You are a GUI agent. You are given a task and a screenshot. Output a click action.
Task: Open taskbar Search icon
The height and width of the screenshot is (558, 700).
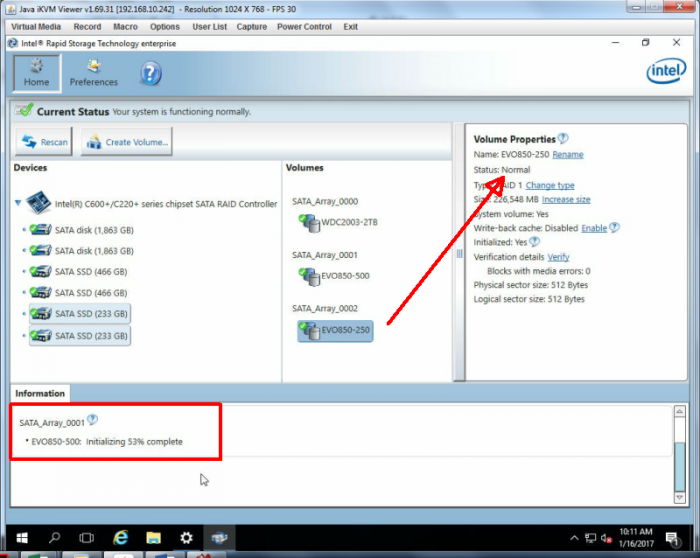54,538
